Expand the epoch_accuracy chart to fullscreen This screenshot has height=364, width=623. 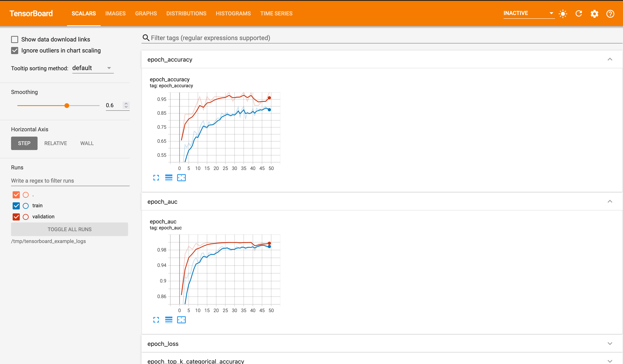pos(156,177)
